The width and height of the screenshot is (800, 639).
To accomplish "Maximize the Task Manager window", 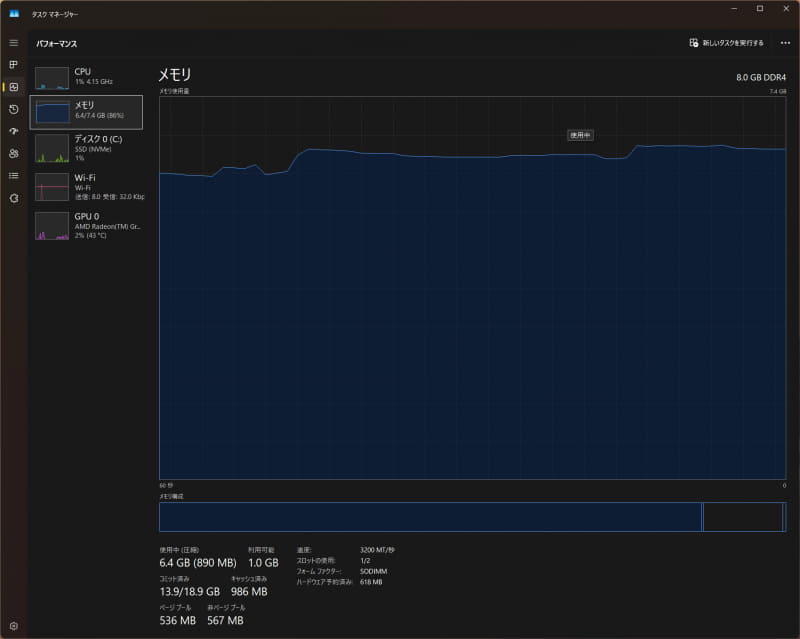I will [760, 9].
